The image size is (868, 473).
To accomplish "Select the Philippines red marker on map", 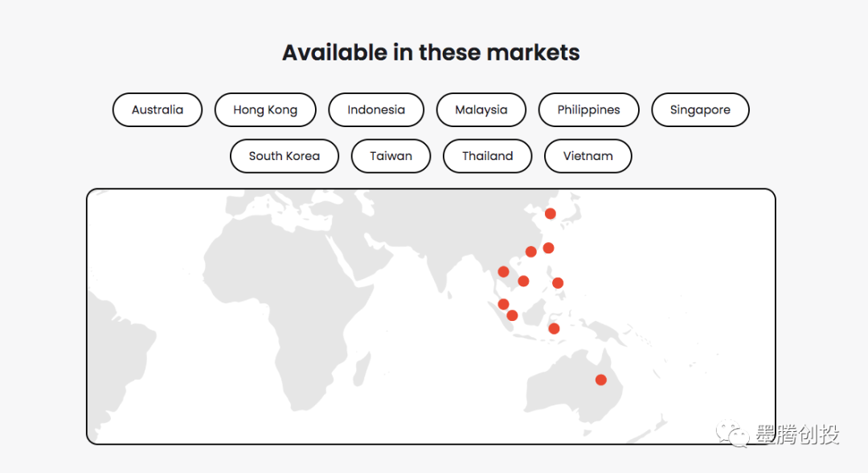I will pos(558,282).
